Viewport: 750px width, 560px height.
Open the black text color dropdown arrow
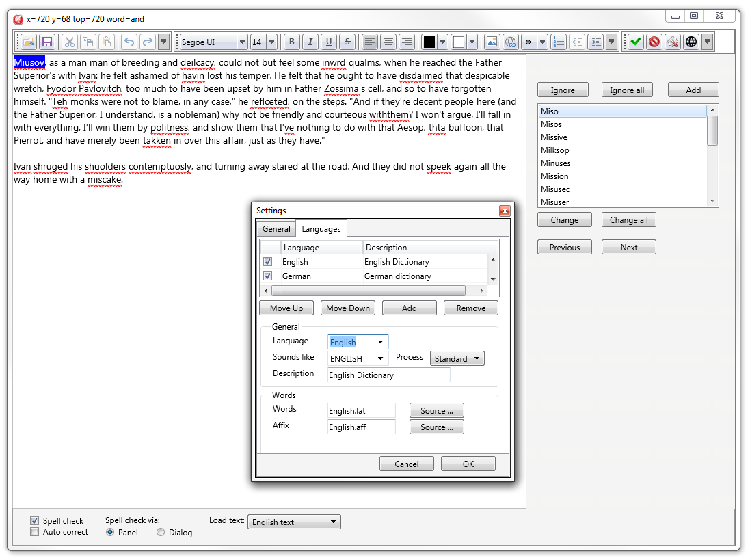point(442,42)
